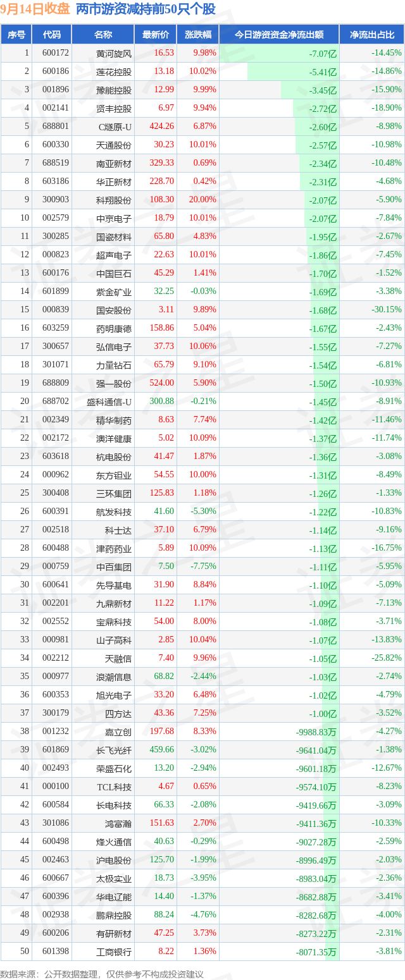
Task: Click the 序号 column header
Action: click(x=16, y=35)
